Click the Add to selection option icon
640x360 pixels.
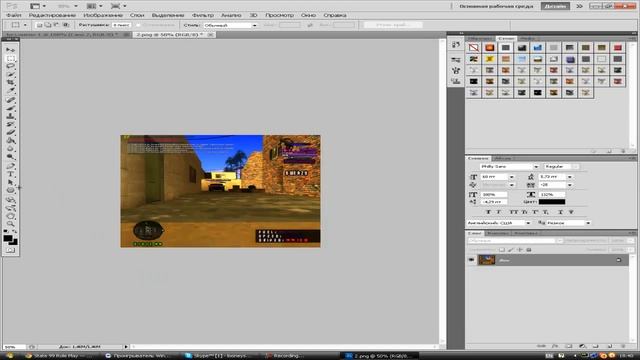(47, 25)
